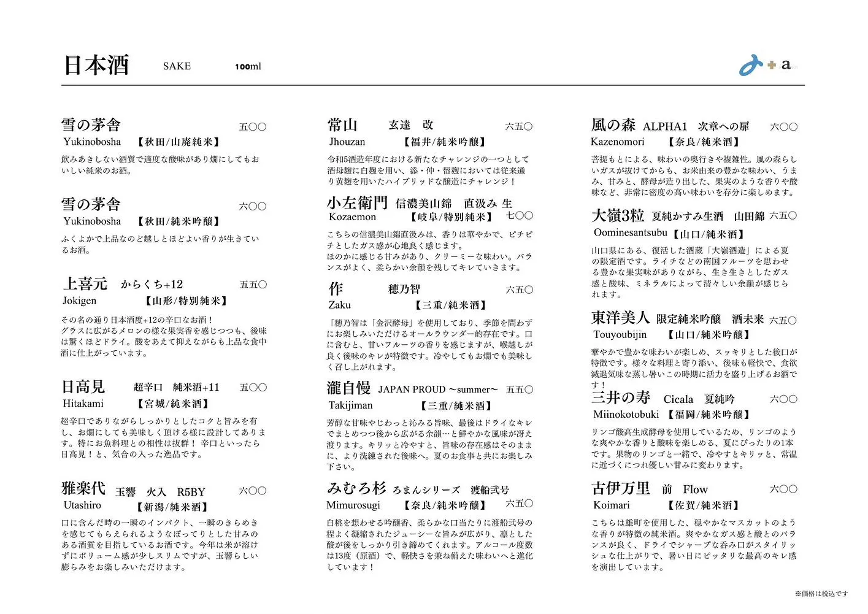Click the Utashiro romanized name
868x614 pixels.
pyautogui.click(x=82, y=505)
